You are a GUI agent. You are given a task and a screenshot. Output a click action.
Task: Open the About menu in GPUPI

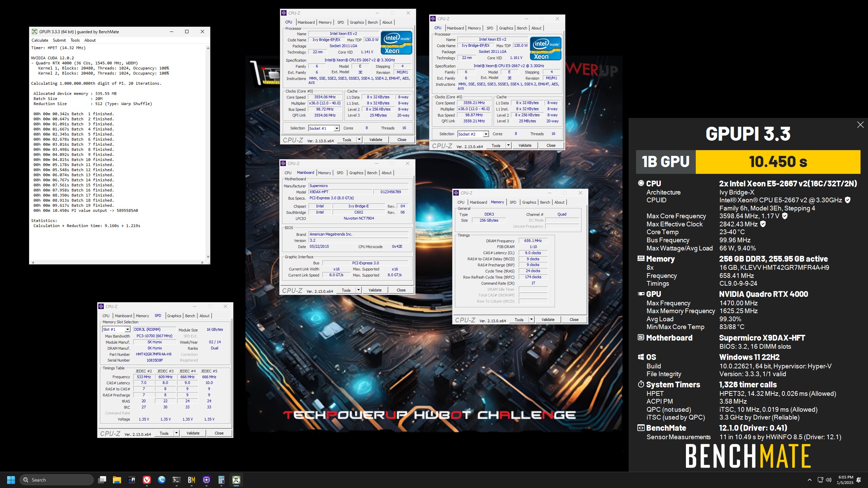(90, 40)
